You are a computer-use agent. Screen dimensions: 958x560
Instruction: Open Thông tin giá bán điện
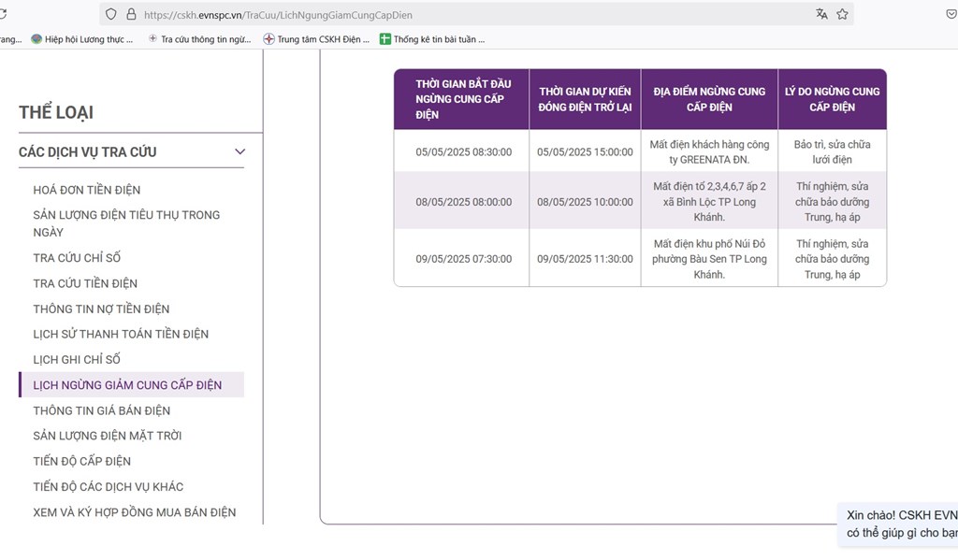[x=101, y=410]
